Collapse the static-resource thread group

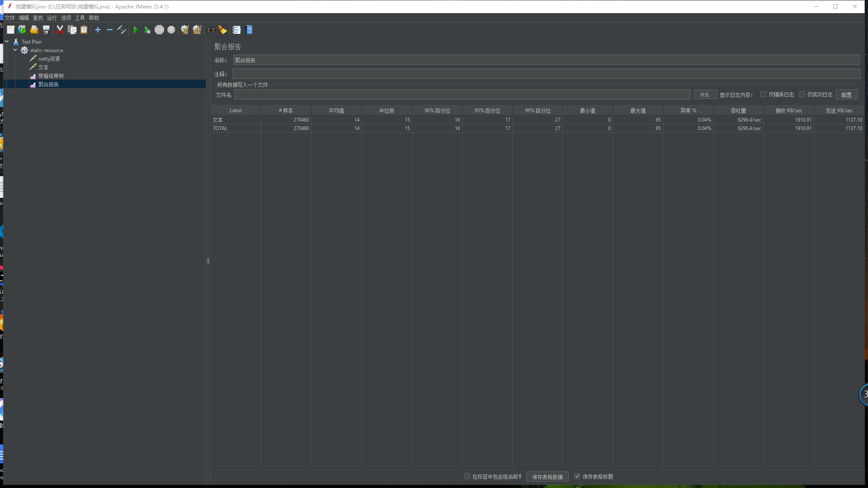(x=15, y=50)
